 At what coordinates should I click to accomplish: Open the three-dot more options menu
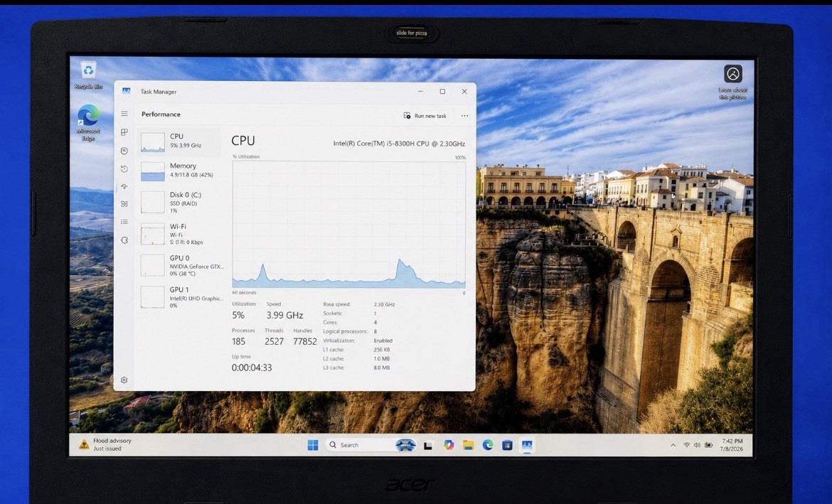[464, 116]
